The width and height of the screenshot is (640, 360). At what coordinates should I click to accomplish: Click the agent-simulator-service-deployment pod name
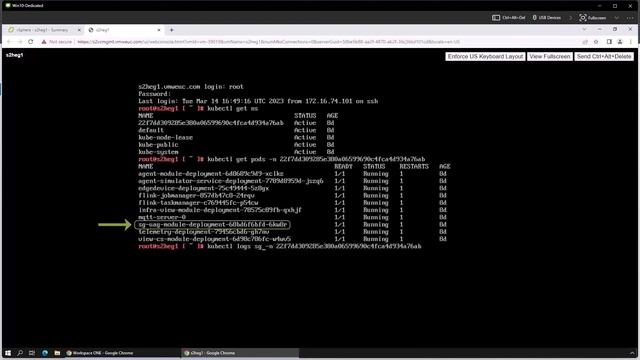(x=231, y=181)
